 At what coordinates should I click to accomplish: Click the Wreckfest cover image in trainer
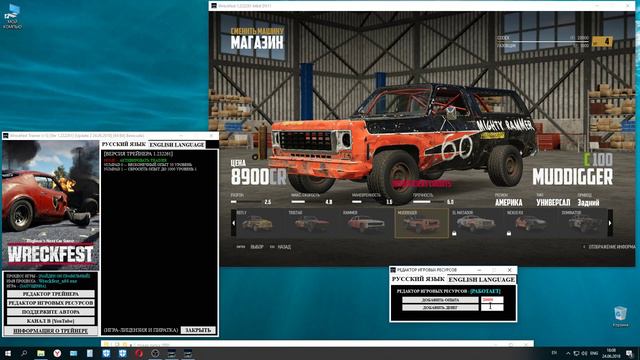[51, 205]
